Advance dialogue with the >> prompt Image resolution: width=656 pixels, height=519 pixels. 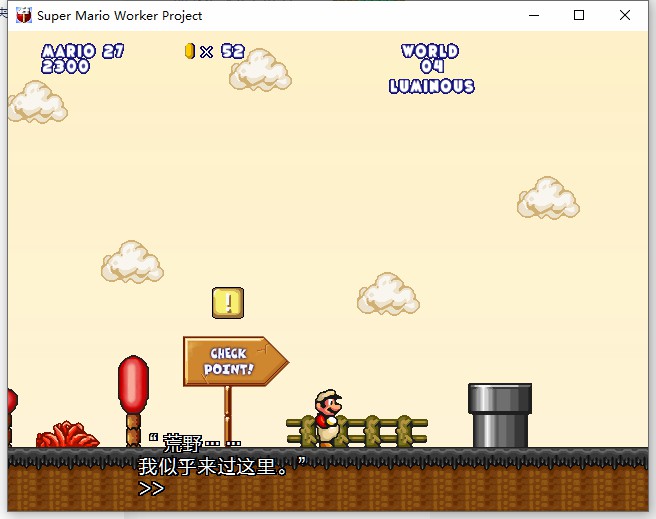point(151,488)
